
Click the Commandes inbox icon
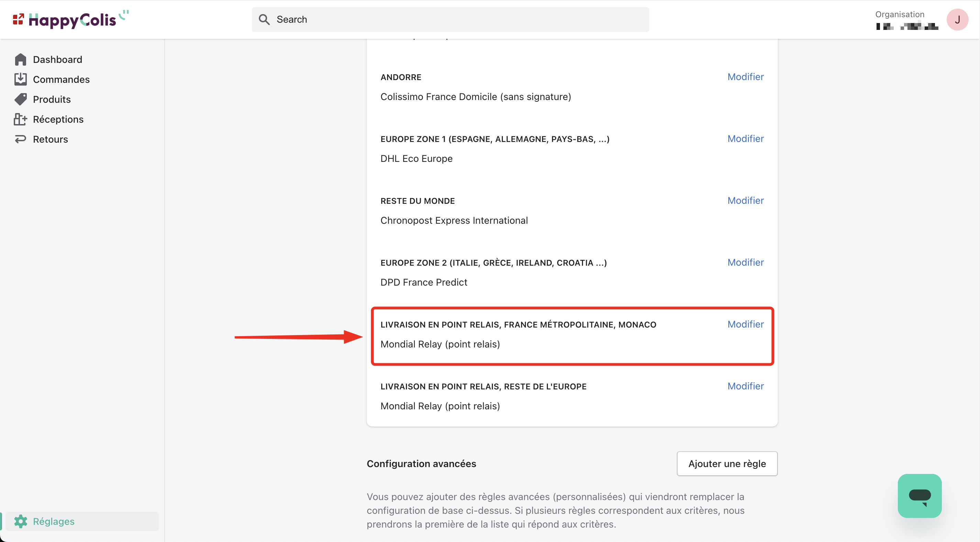tap(21, 79)
